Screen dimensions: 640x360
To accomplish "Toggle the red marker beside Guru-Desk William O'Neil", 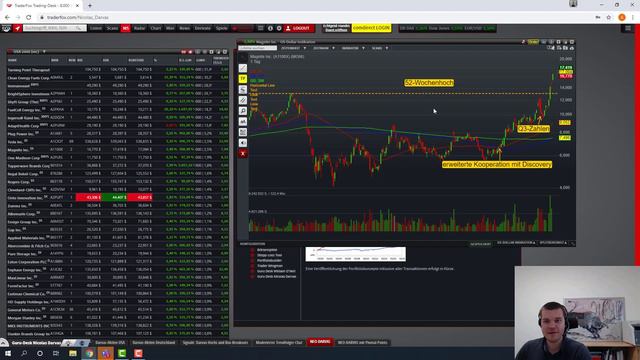I will [x=252, y=271].
